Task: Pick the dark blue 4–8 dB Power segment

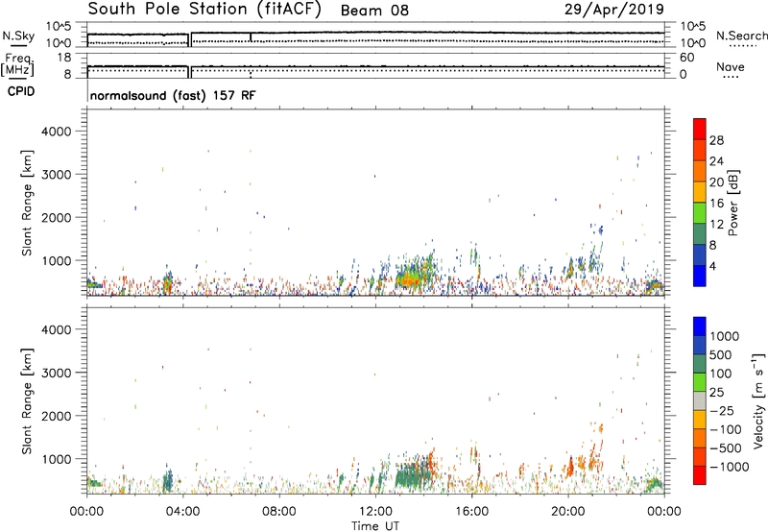Action: click(700, 254)
